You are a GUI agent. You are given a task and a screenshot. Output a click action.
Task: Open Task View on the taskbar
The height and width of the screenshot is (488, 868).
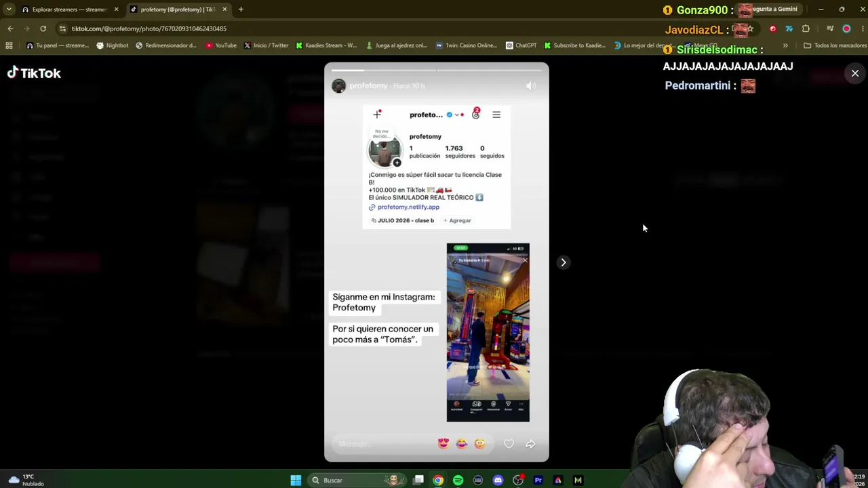pyautogui.click(x=418, y=480)
